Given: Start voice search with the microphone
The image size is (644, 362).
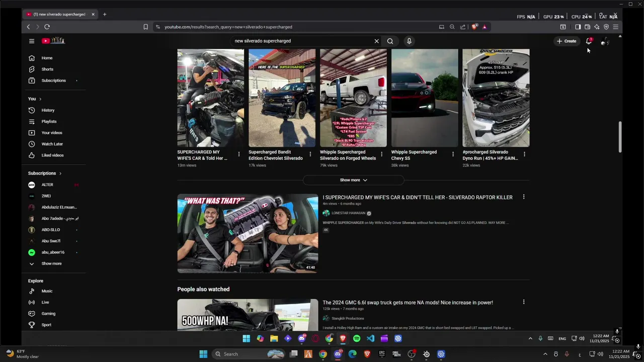Looking at the screenshot, I should 409,41.
